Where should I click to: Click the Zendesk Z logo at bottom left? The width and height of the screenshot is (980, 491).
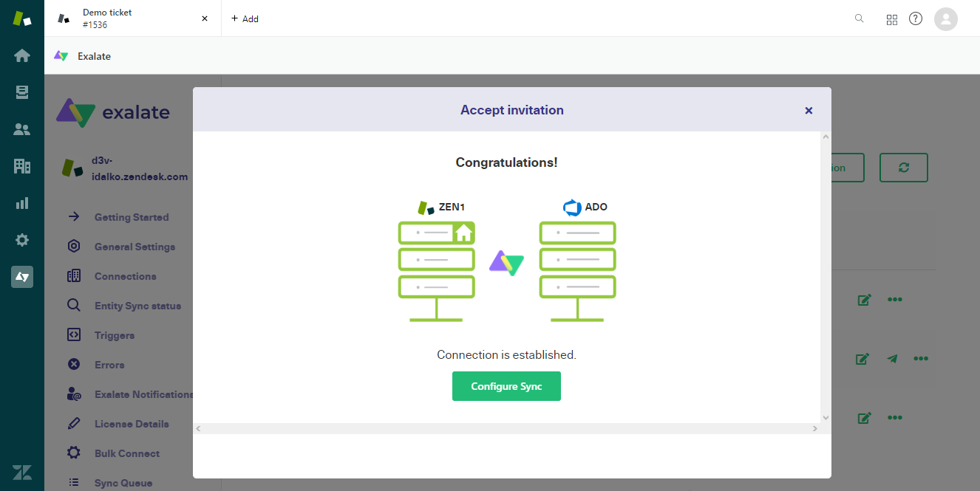pyautogui.click(x=22, y=473)
